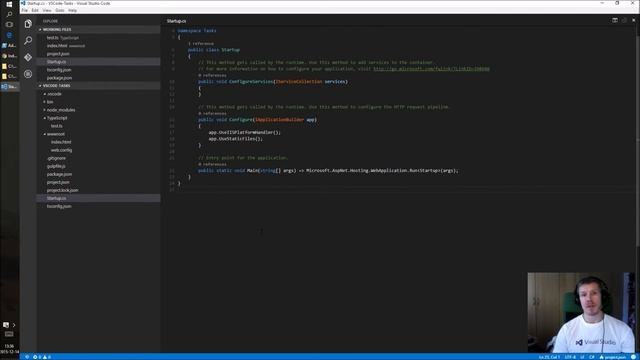The width and height of the screenshot is (640, 360).
Task: Place cursor on the app.UseStaticFiles(); line
Action: pos(236,139)
